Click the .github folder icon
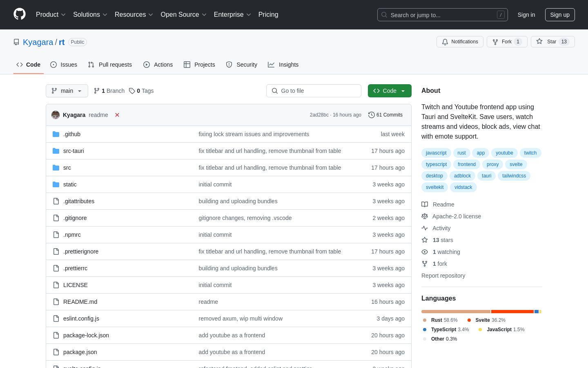 coord(56,134)
